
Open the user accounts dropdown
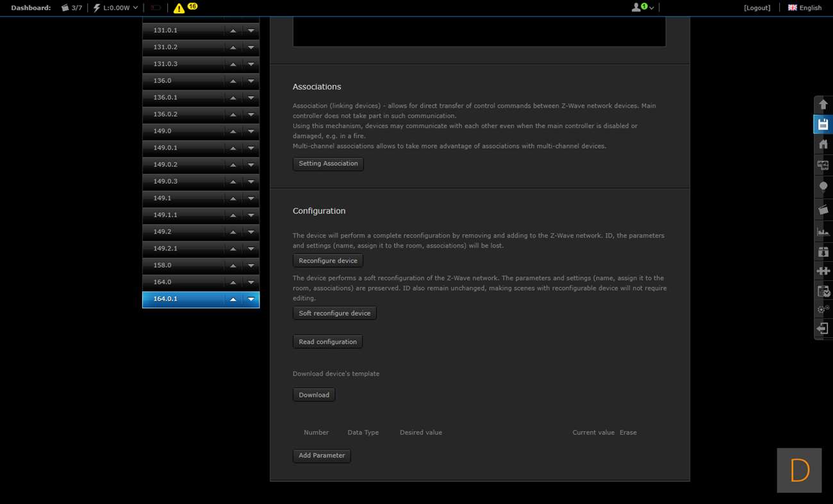[x=642, y=8]
